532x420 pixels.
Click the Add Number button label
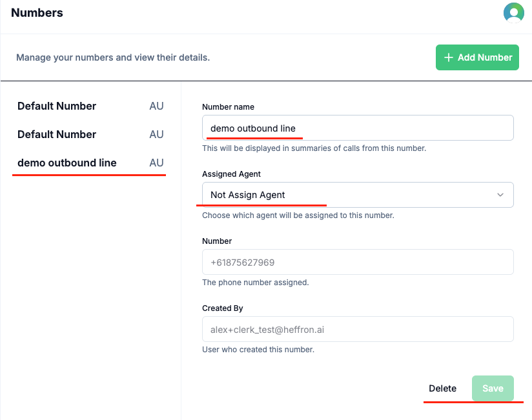(485, 57)
